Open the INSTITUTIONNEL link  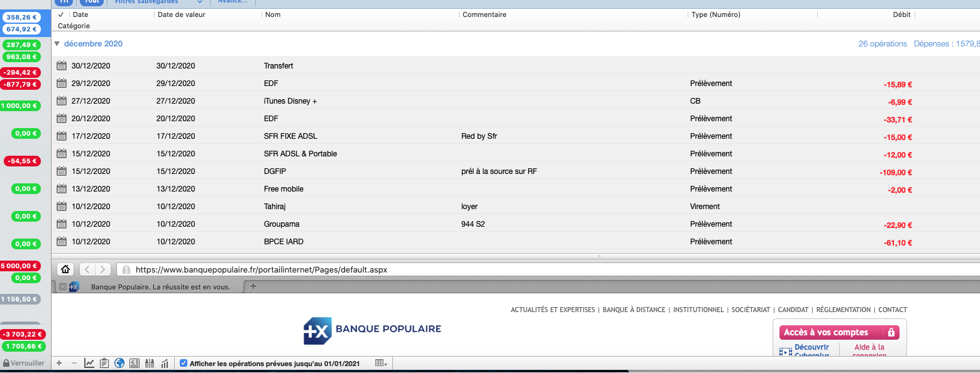698,310
